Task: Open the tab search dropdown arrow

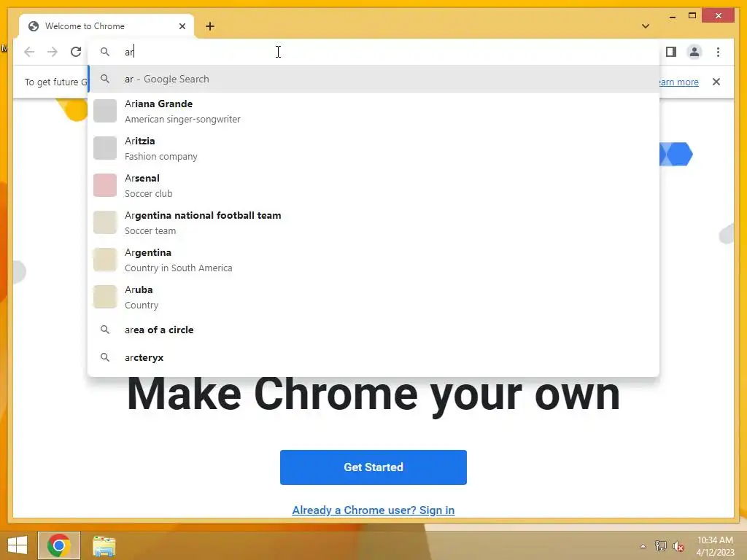Action: [x=646, y=26]
